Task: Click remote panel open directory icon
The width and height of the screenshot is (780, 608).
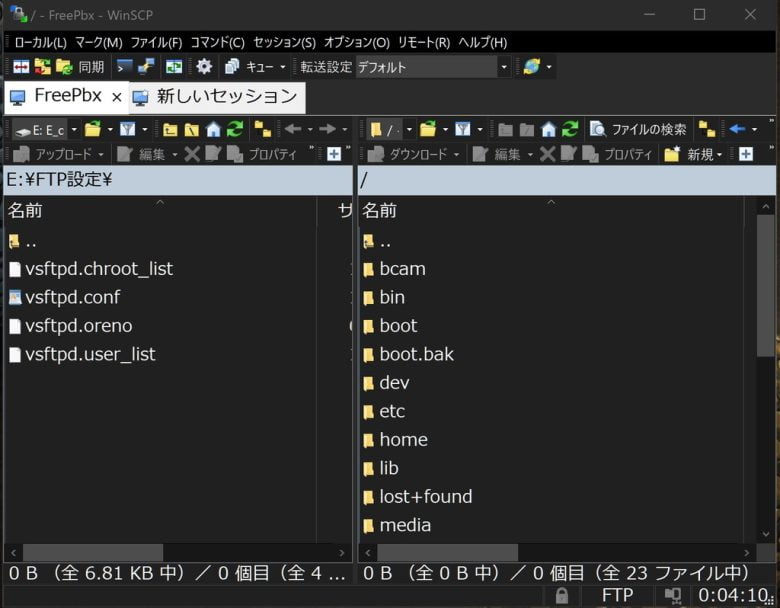Action: pos(428,129)
